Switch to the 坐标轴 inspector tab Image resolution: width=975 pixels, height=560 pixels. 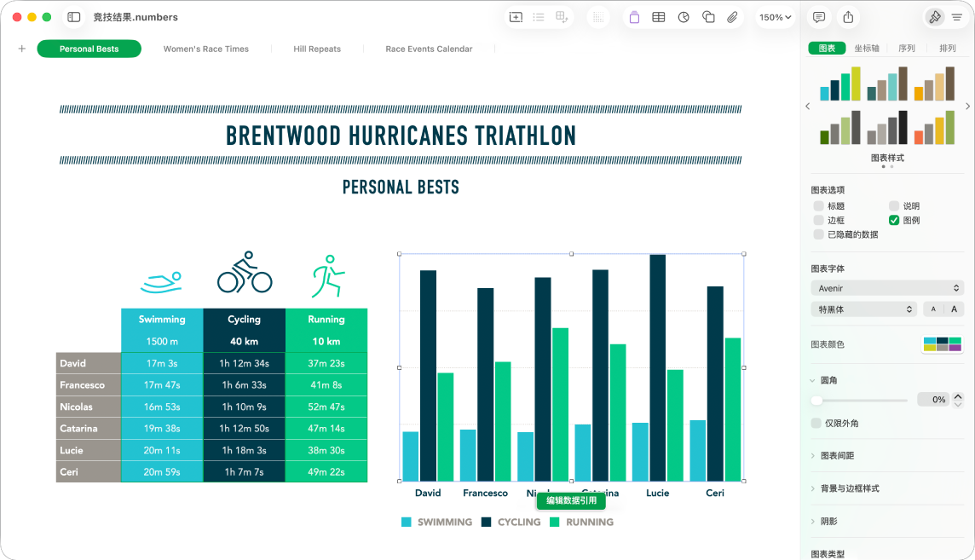[x=867, y=48]
